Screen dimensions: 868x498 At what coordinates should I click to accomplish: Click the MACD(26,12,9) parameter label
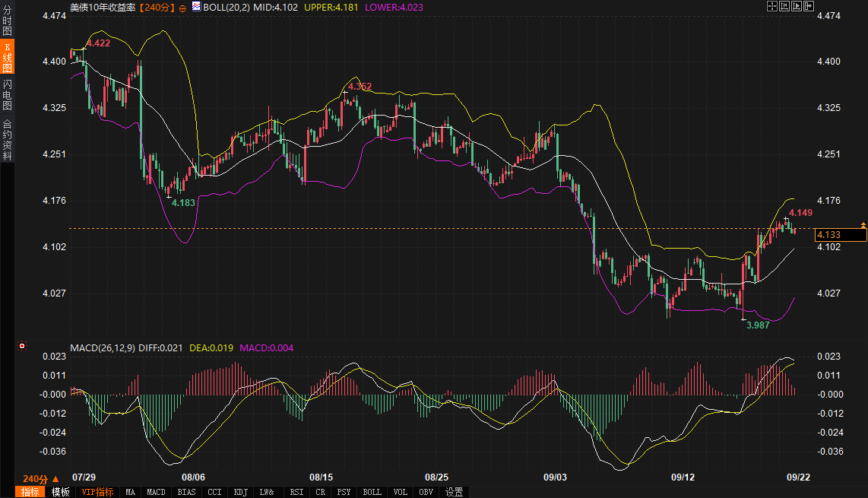pos(103,348)
